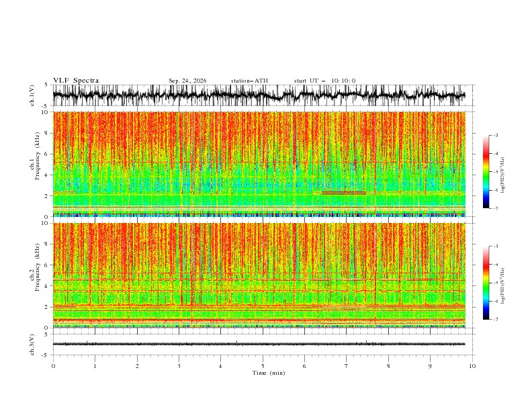Click the dark red band near 2.3 kHz in ch.1
The width and height of the screenshot is (532, 411).
coord(343,193)
